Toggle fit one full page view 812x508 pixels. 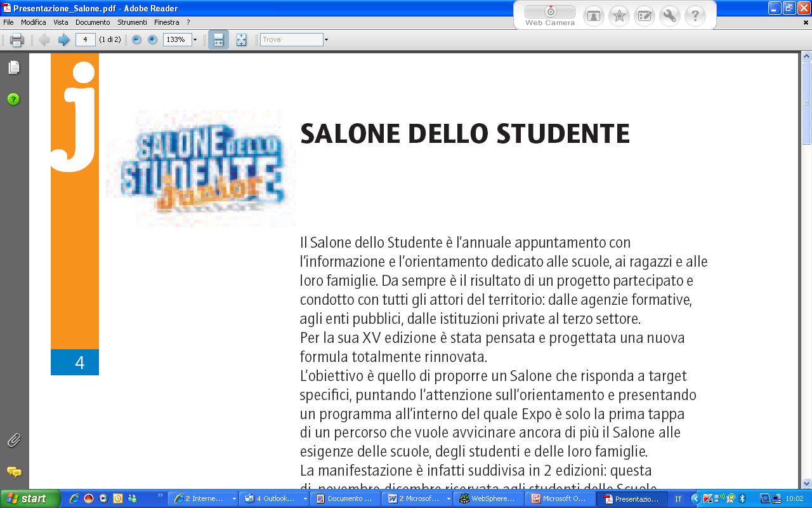(241, 40)
